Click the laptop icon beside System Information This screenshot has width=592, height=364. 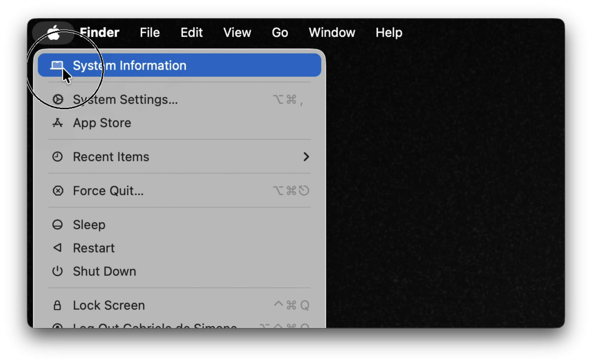click(57, 65)
